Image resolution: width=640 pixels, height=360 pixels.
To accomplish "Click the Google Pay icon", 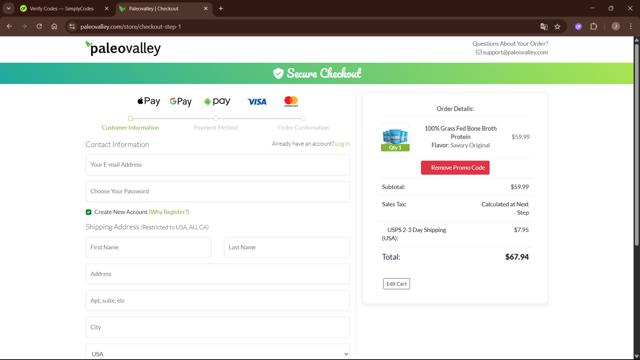I will click(x=180, y=101).
